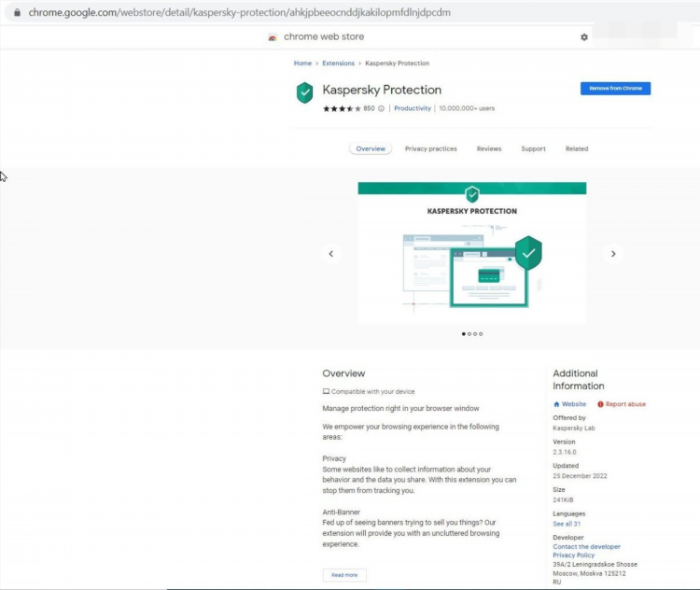This screenshot has width=700, height=590.
Task: Open the Productivity category link
Action: tap(413, 108)
